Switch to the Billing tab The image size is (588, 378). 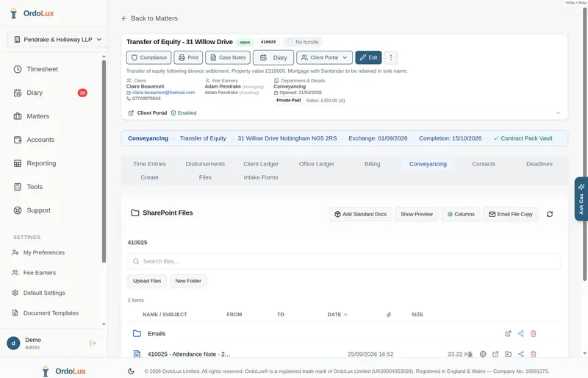(x=373, y=164)
